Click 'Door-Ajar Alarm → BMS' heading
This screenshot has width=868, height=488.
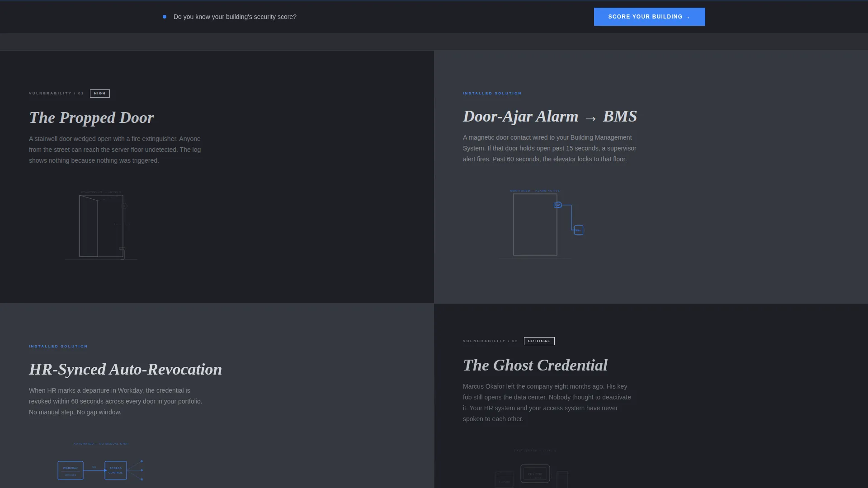550,117
